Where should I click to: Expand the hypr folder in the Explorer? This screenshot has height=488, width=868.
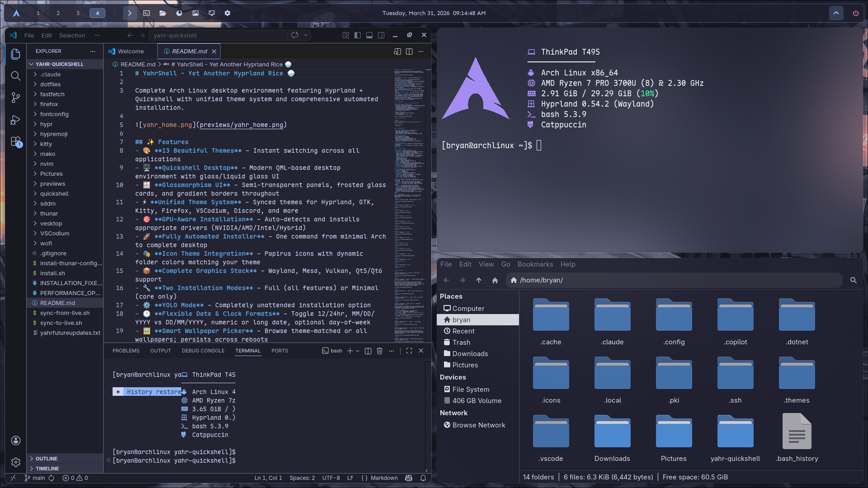66,124
